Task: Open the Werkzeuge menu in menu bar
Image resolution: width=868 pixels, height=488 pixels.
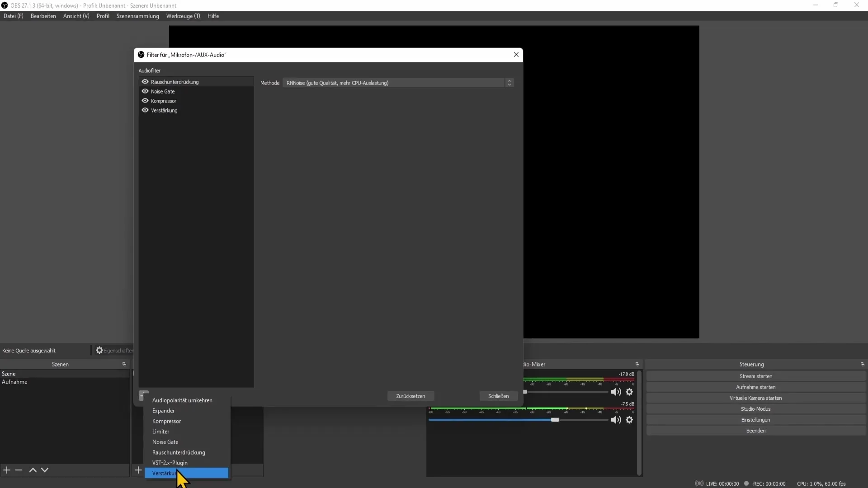Action: click(x=183, y=16)
